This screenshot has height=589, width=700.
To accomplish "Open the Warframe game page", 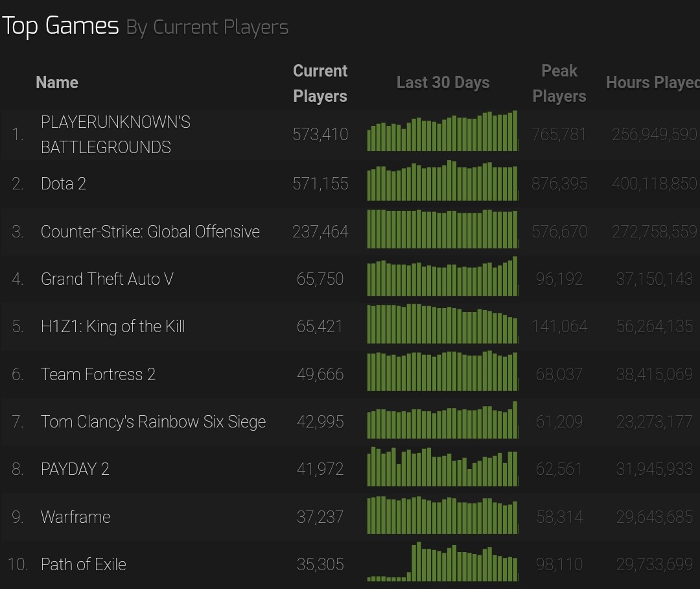I will [75, 517].
